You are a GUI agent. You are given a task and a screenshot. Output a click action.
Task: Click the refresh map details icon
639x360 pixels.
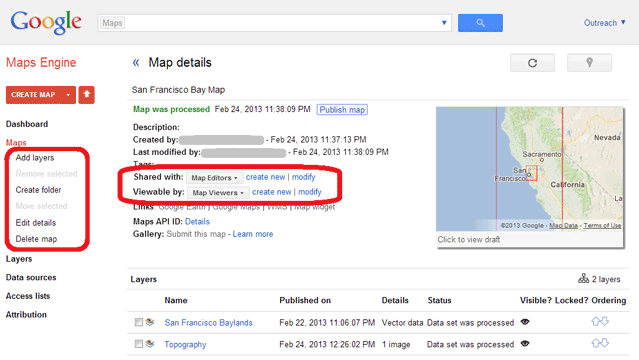tap(532, 63)
